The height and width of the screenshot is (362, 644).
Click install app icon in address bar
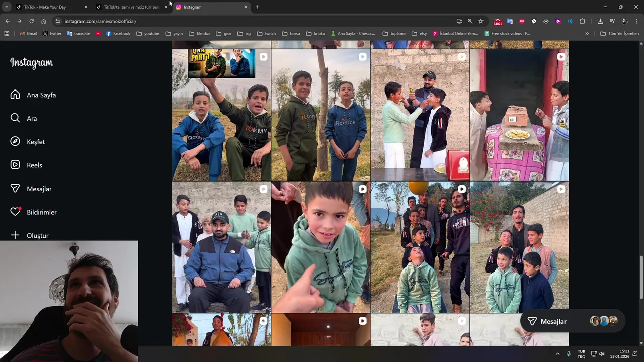[x=459, y=21]
